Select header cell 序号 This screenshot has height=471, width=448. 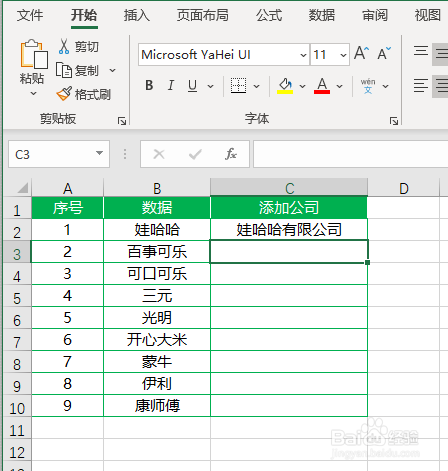68,208
